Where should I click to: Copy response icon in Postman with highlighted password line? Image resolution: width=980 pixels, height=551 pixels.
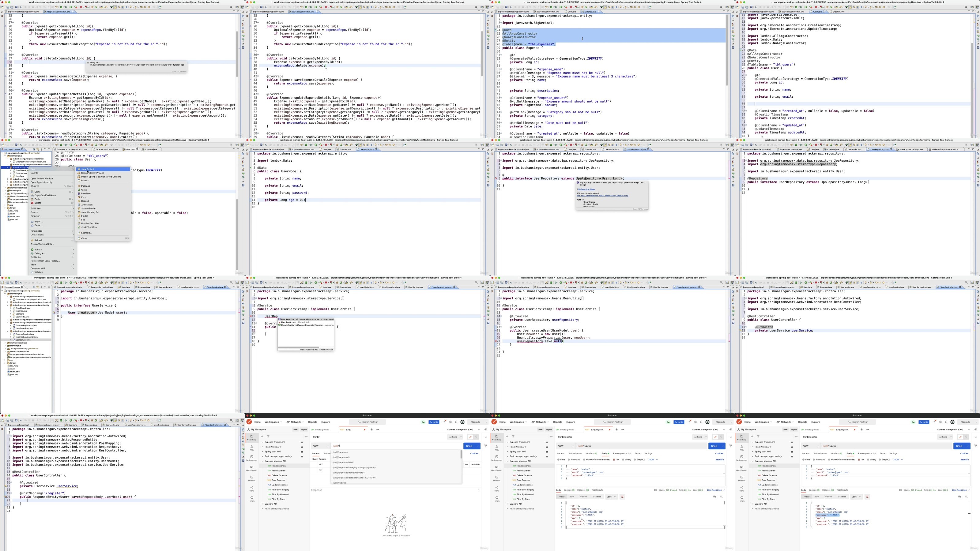click(x=959, y=497)
